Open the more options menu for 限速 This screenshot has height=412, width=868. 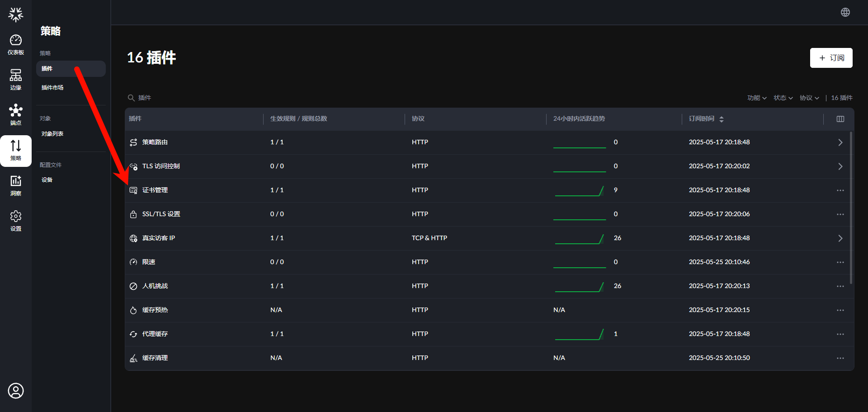coord(840,262)
